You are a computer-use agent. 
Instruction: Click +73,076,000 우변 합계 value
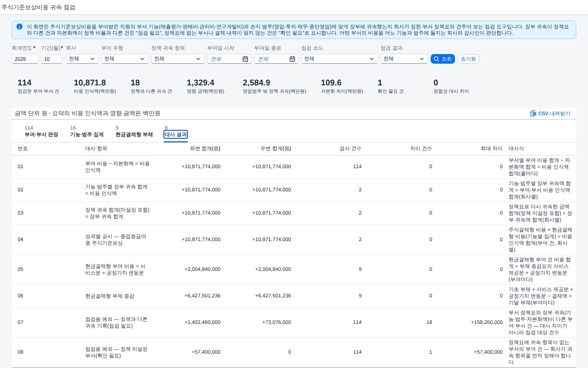pos(277,322)
